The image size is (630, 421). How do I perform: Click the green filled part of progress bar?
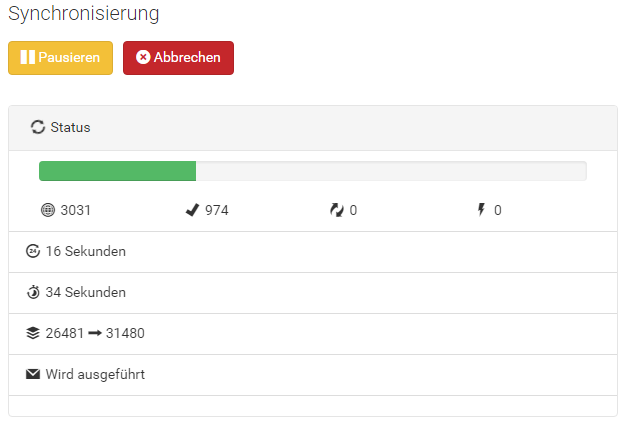(x=117, y=171)
